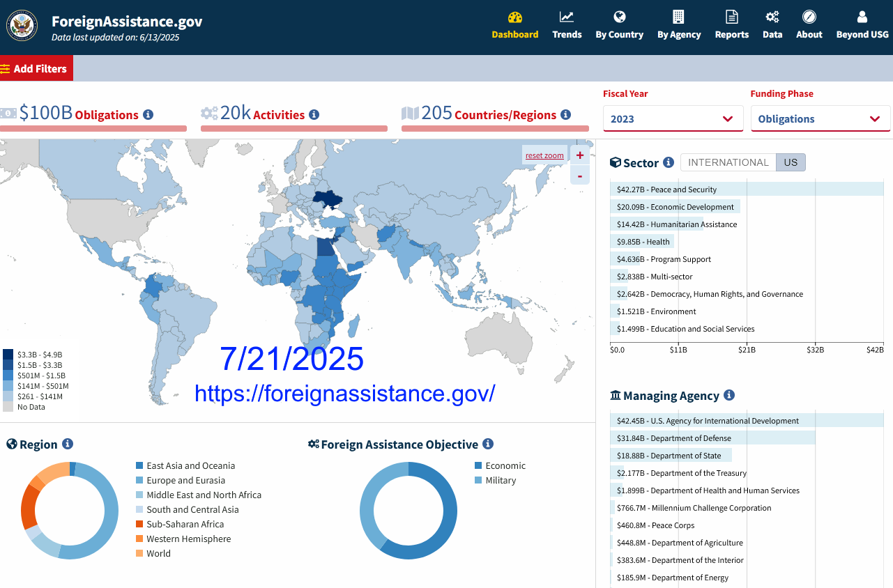Toggle Sub-Saharan Africa legend entry
This screenshot has height=588, width=893.
pos(180,524)
